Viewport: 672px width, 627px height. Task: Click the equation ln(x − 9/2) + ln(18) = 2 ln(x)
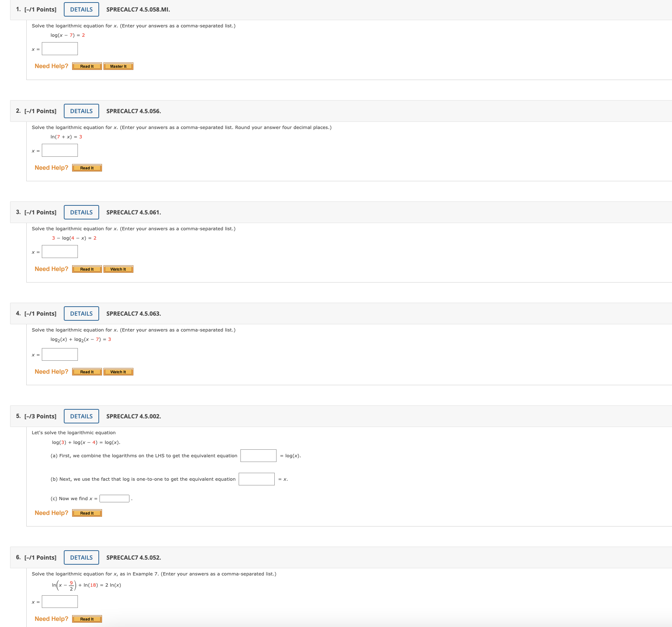click(x=87, y=586)
